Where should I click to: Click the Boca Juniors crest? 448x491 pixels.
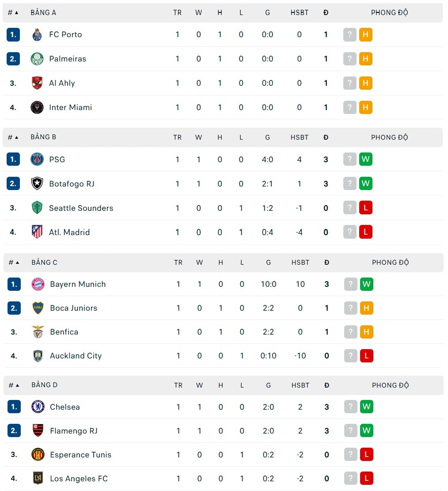point(38,308)
